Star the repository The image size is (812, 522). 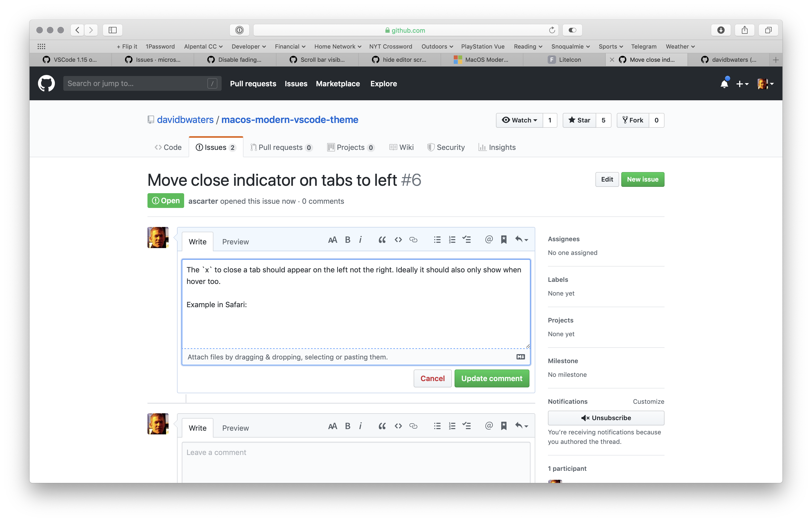(579, 120)
